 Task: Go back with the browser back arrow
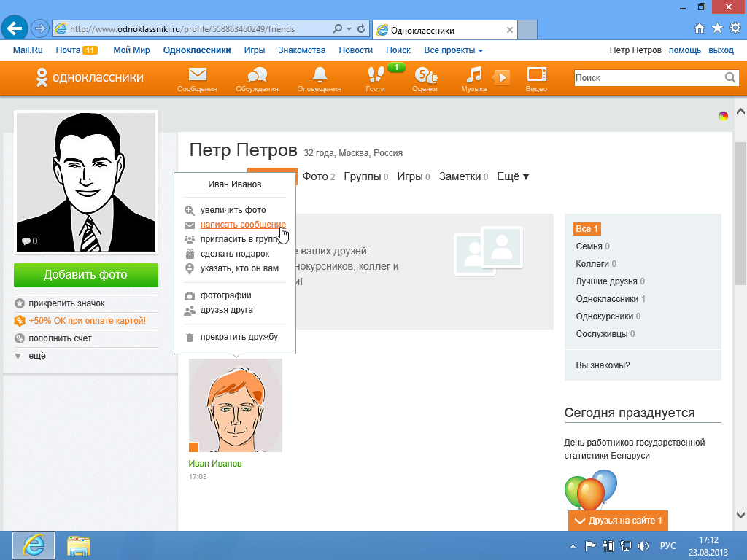pyautogui.click(x=15, y=28)
